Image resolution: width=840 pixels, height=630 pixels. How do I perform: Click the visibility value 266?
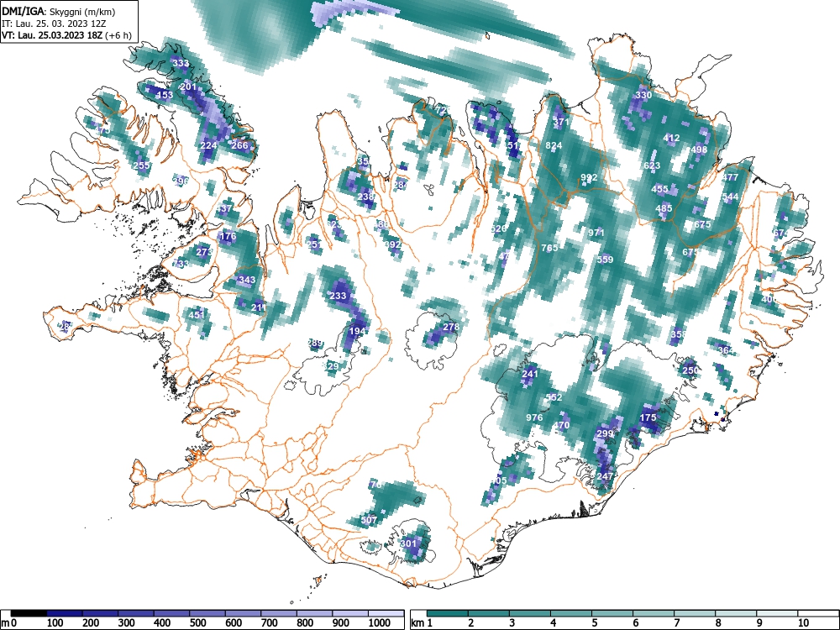(239, 145)
